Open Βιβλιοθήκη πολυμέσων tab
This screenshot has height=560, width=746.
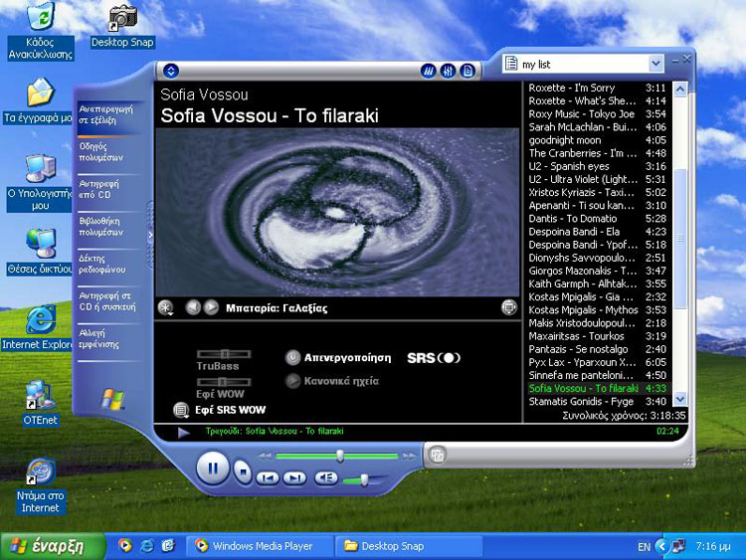[x=107, y=227]
